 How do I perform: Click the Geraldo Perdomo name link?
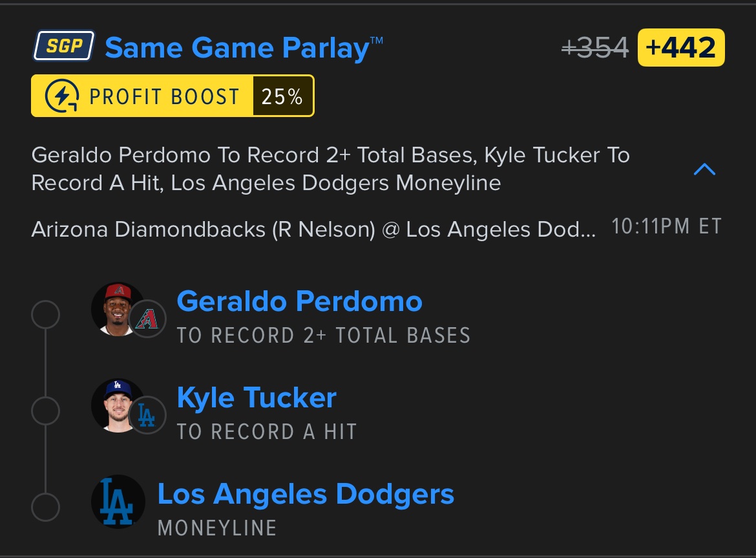pyautogui.click(x=299, y=301)
